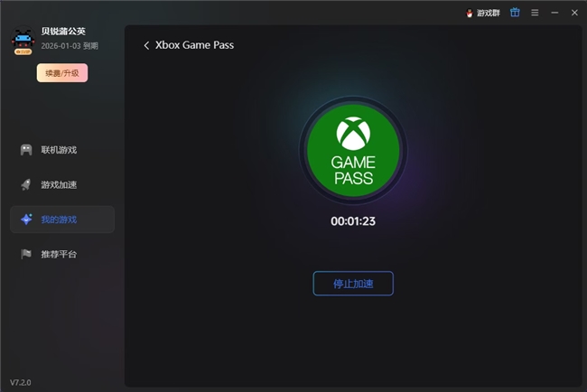Click the flag icon for 推荐平台
This screenshot has height=392, width=587.
(x=26, y=254)
